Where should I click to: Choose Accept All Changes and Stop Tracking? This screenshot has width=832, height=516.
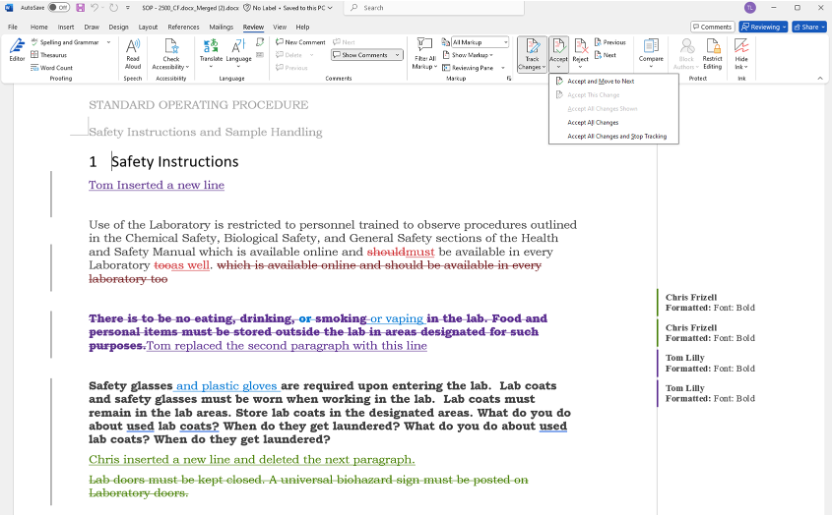[613, 136]
